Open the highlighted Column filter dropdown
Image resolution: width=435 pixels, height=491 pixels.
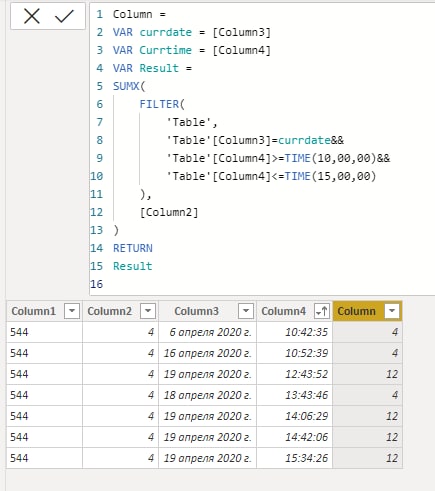(x=392, y=311)
